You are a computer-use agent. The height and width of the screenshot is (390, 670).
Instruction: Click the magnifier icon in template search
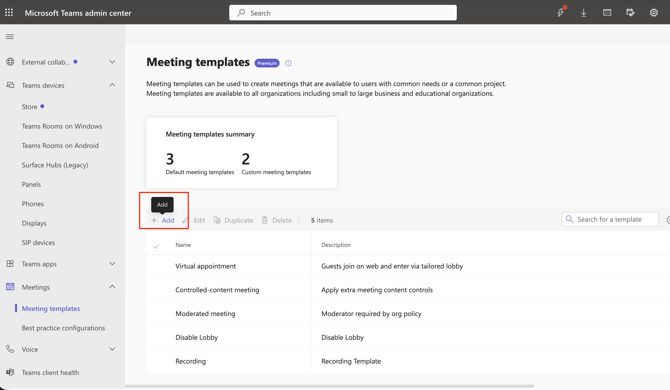569,219
